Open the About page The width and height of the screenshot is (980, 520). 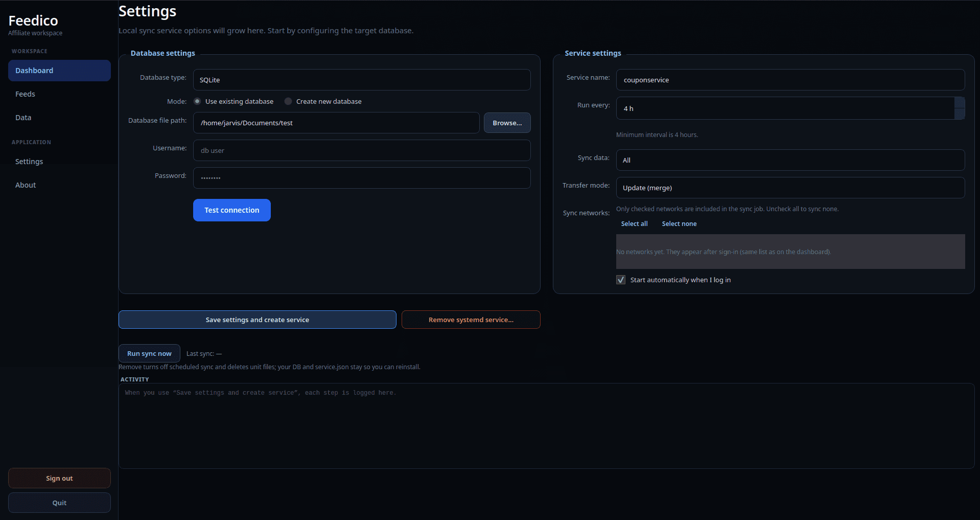coord(59,185)
